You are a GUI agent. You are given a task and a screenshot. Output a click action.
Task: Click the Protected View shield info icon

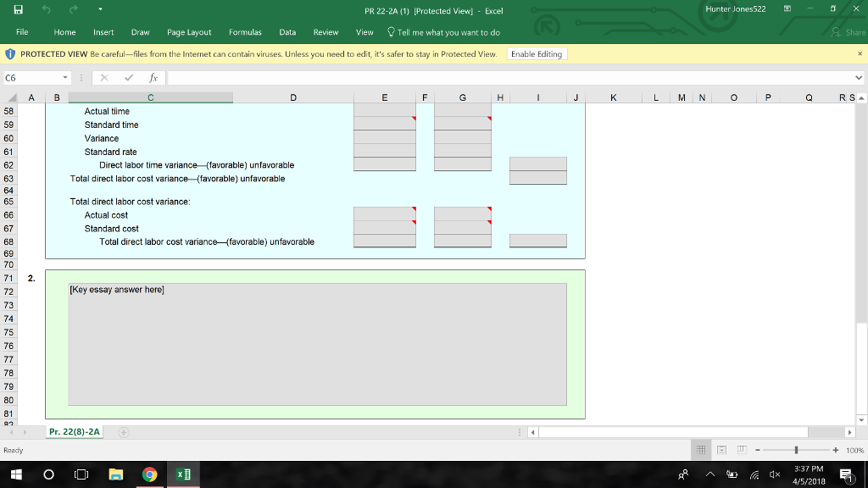10,53
